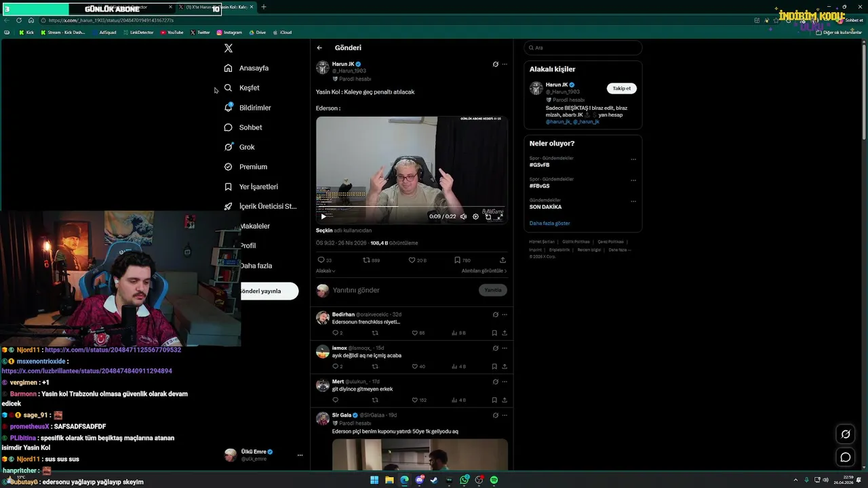Open more options on ismox's reply

pos(504,348)
